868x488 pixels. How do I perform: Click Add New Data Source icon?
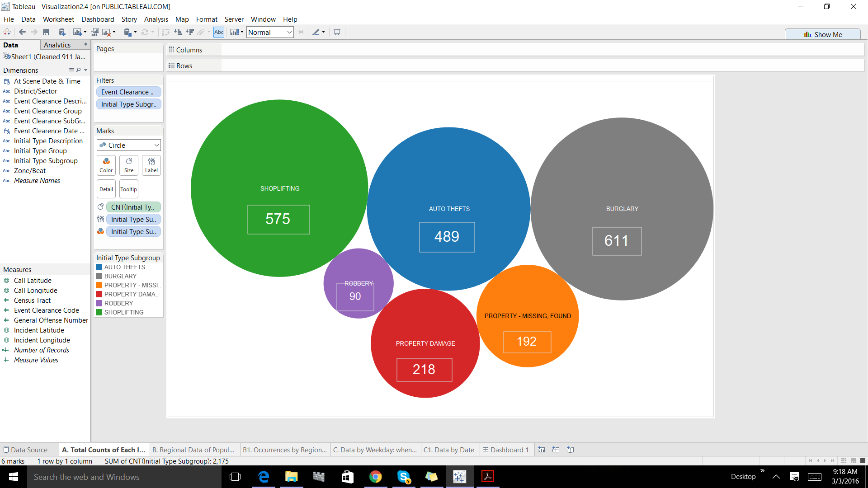(62, 32)
